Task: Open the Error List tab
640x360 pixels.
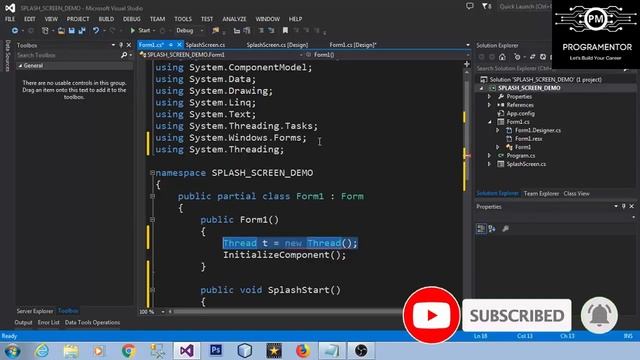Action: point(49,322)
